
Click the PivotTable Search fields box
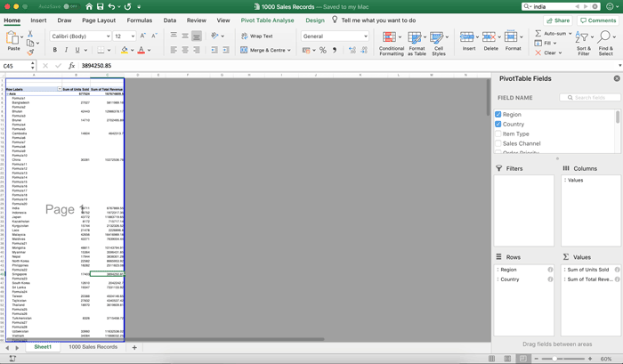[590, 97]
